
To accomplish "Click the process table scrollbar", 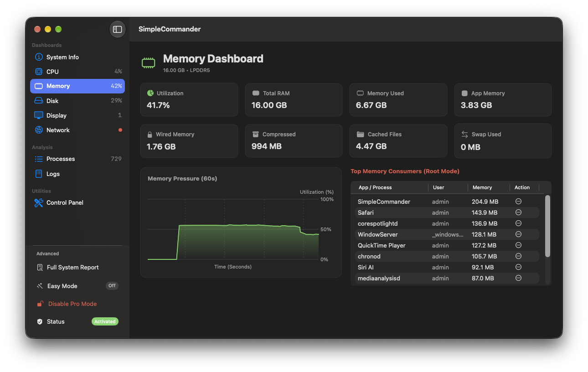I will coord(547,226).
